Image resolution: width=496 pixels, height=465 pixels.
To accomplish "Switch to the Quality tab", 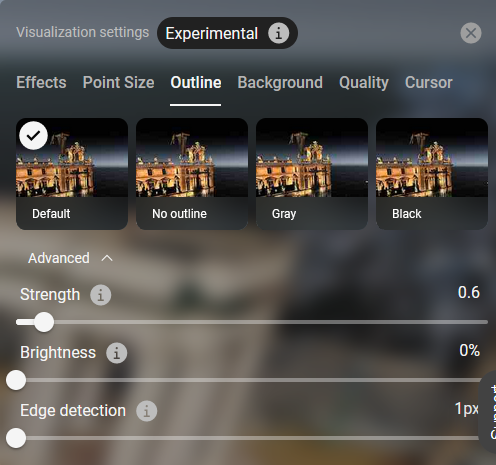I will 364,82.
